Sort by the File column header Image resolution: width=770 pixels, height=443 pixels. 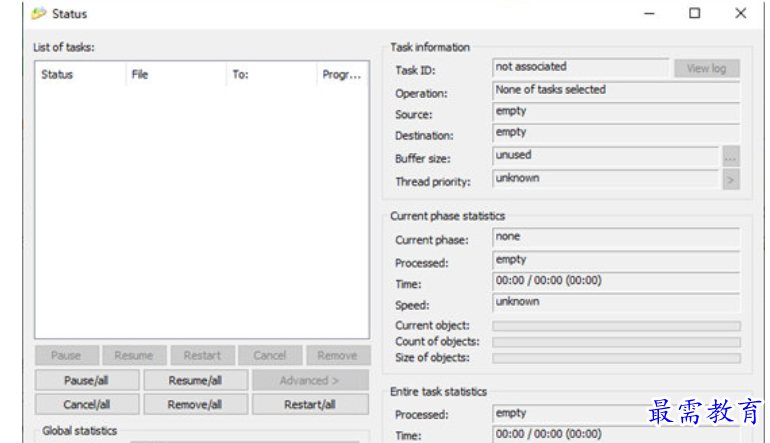click(x=175, y=75)
